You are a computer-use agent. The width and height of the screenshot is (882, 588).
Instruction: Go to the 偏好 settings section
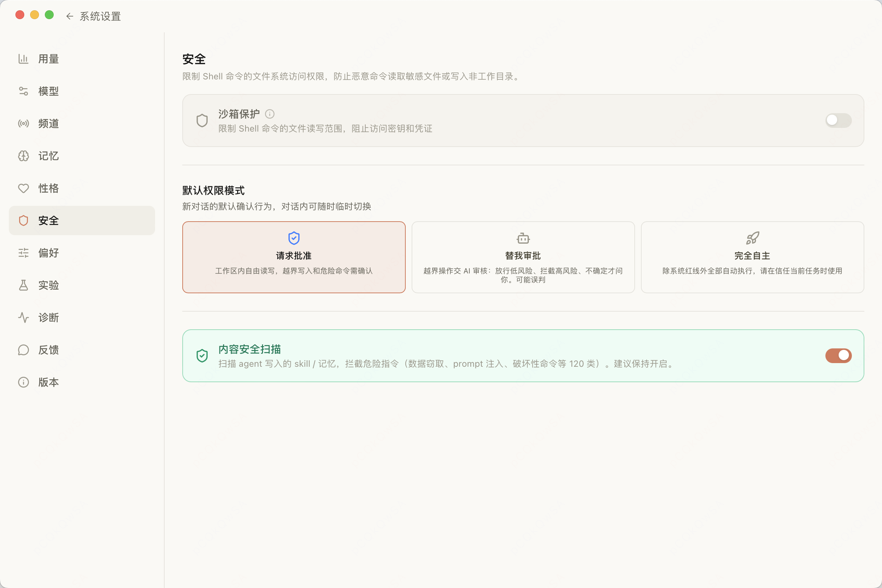(82, 253)
